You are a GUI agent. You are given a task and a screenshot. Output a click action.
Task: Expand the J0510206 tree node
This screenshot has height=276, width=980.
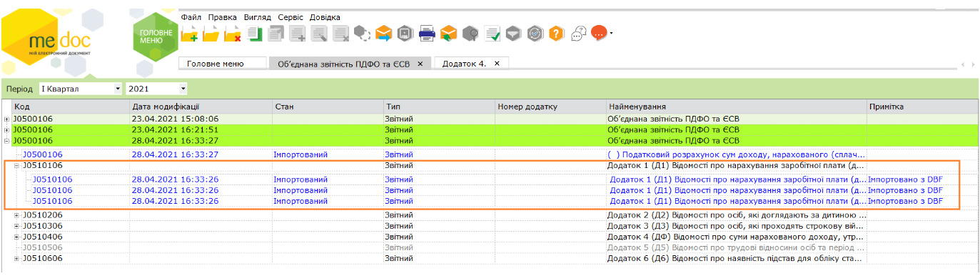pos(17,215)
